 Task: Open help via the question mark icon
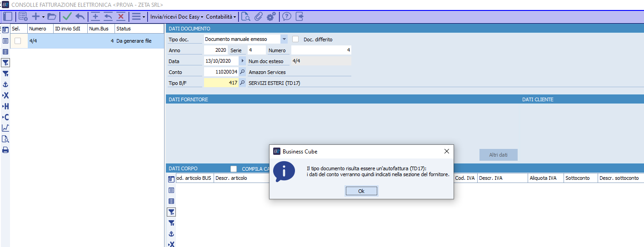(287, 17)
